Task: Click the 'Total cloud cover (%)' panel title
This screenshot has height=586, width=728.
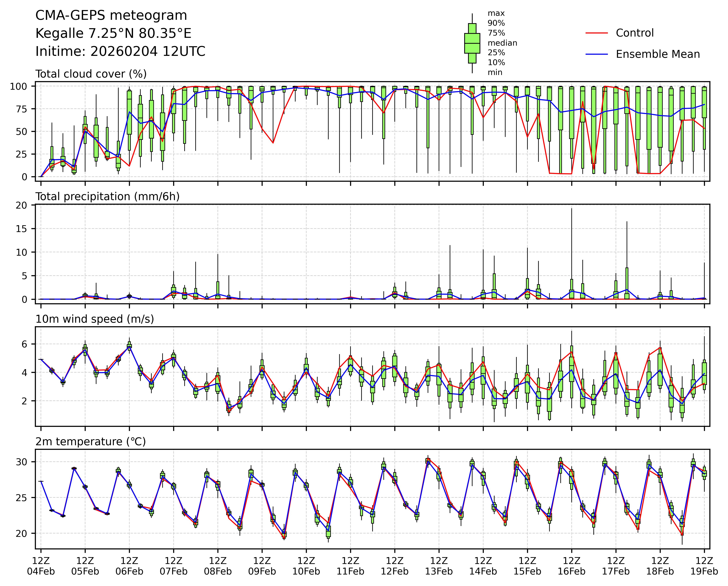Action: coord(91,74)
